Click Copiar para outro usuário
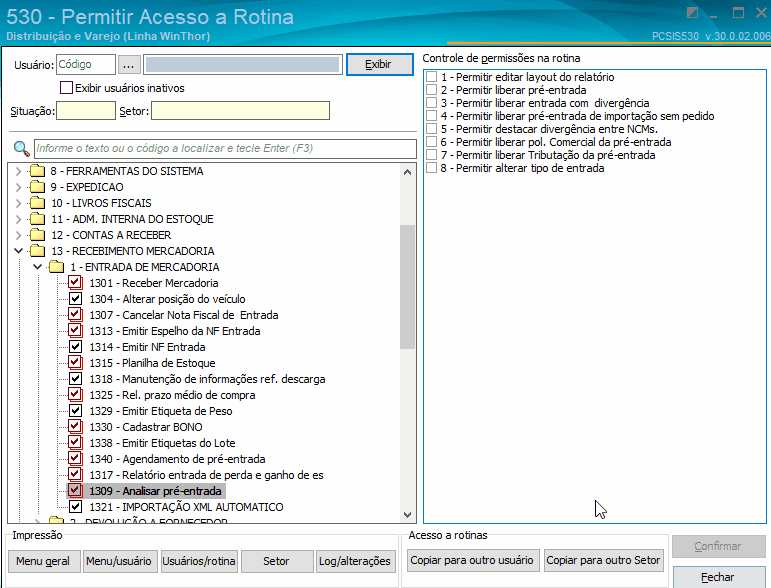Viewport: 771px width, 588px height. point(473,560)
